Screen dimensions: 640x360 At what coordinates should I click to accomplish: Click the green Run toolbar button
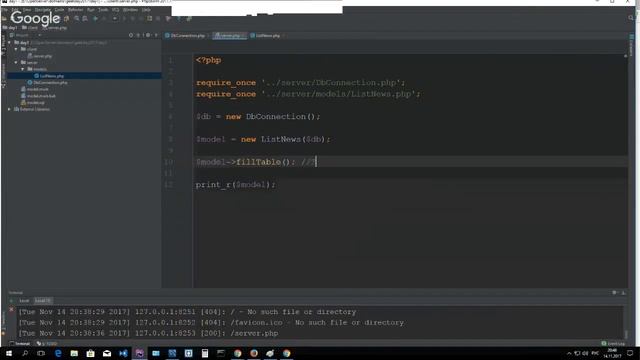pyautogui.click(x=96, y=18)
